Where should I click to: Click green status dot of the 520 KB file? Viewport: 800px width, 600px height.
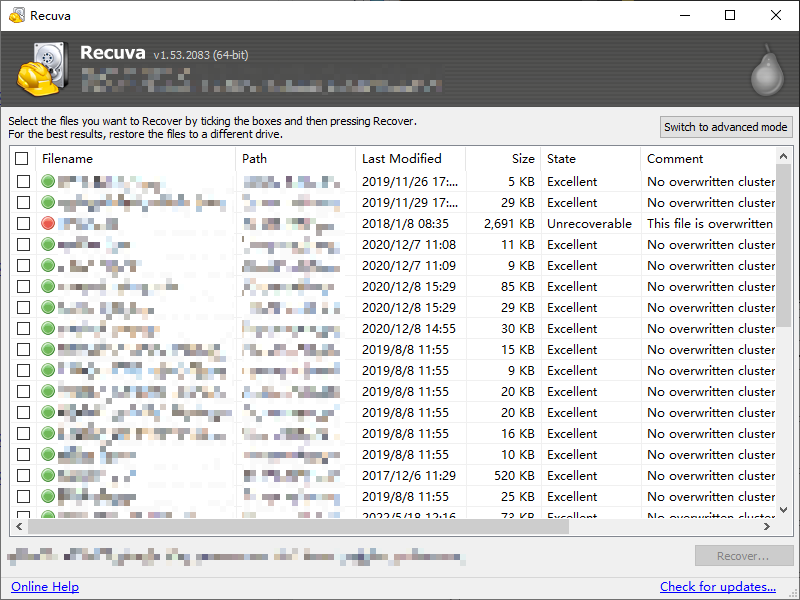pyautogui.click(x=48, y=476)
